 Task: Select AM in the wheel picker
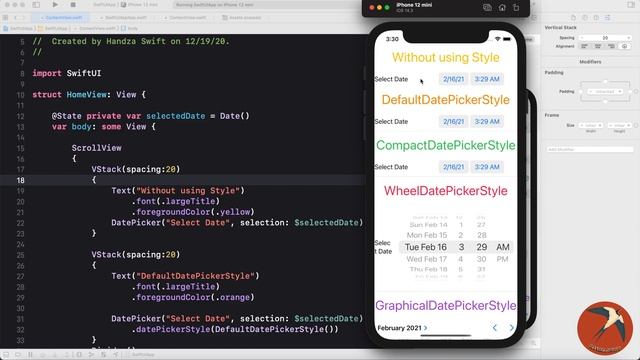pyautogui.click(x=503, y=247)
